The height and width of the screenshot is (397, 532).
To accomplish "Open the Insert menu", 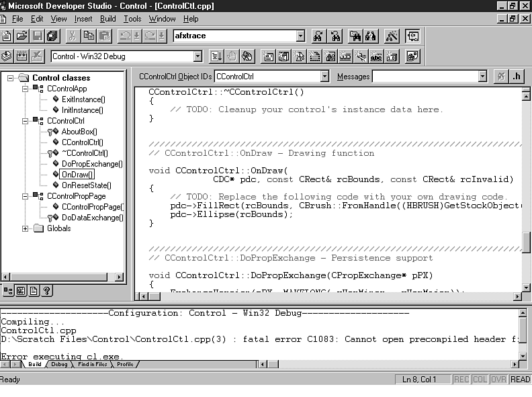I will 83,19.
